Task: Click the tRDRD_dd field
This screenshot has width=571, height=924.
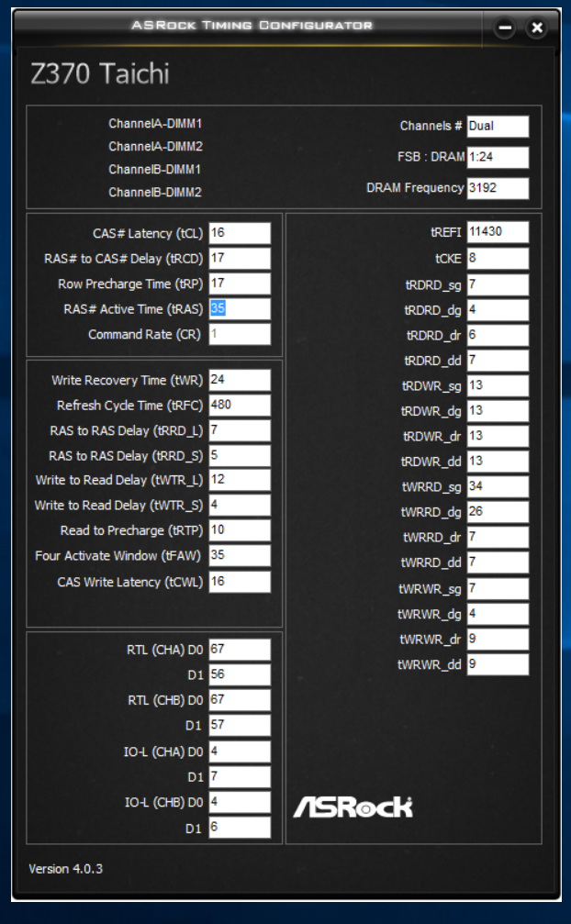Action: tap(498, 361)
